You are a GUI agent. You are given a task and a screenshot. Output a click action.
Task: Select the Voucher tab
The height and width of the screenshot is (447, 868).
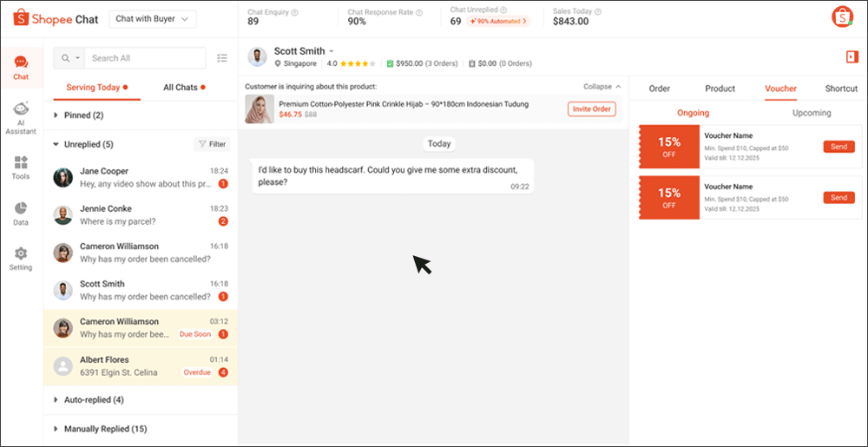(780, 89)
